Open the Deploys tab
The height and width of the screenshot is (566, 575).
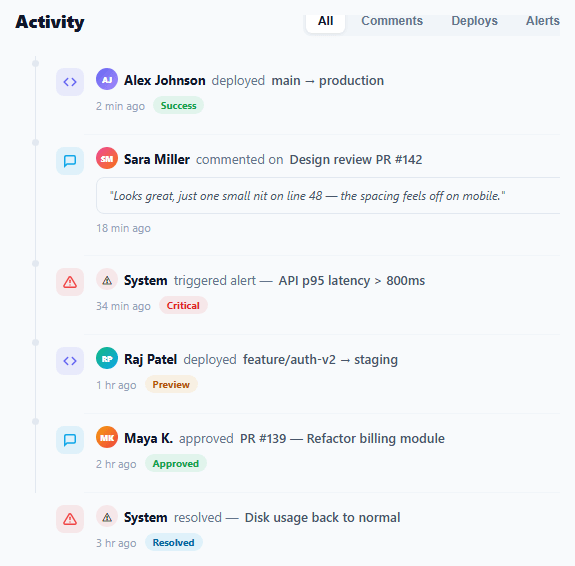click(x=474, y=21)
